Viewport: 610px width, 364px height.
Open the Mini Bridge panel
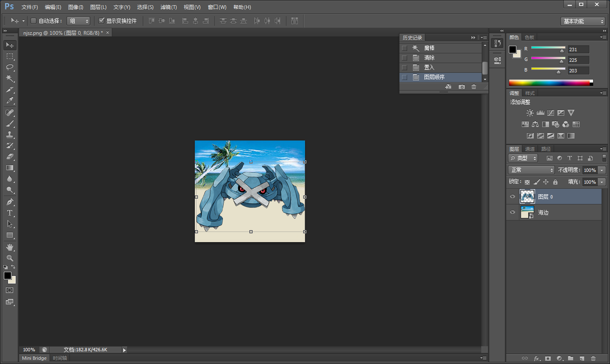(34, 358)
